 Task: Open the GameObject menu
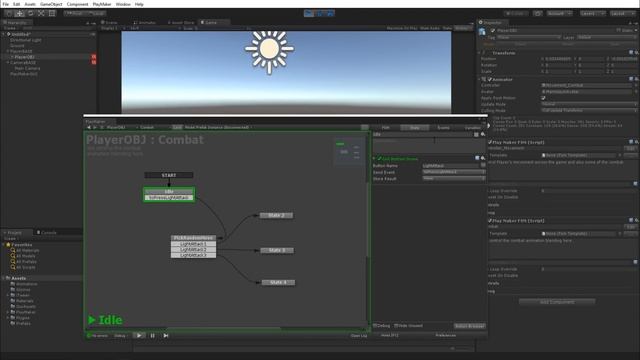point(51,4)
